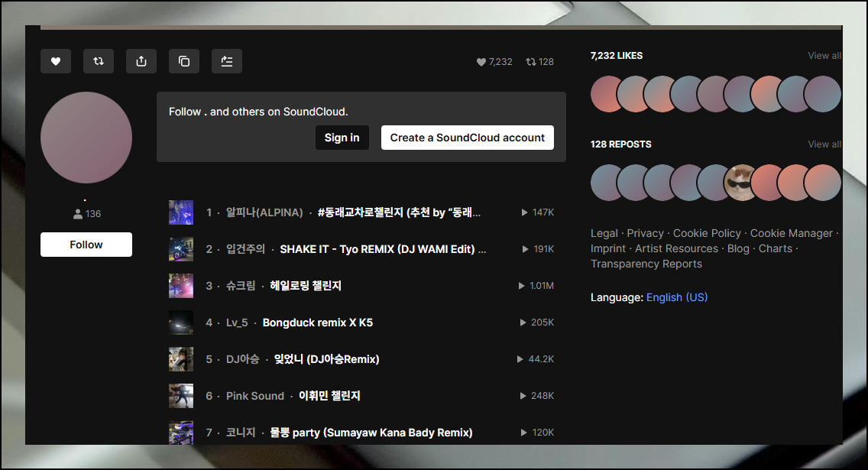Open the Cookie Policy link
Viewport: 868px width, 470px height.
click(707, 234)
